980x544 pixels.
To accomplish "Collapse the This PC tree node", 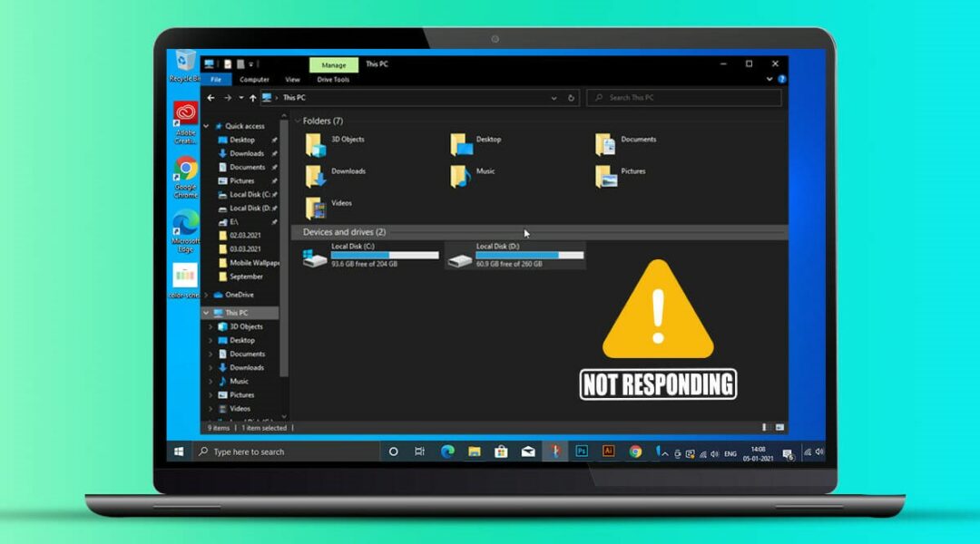I will (x=206, y=313).
